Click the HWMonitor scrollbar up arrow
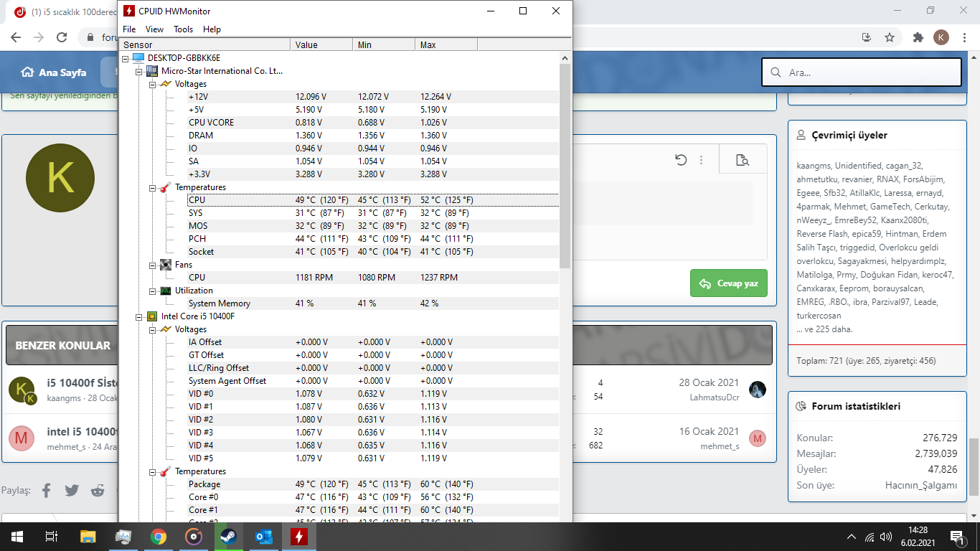 point(565,58)
